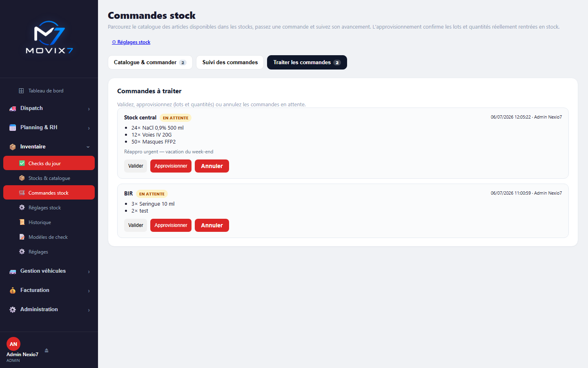The image size is (588, 368).
Task: Expand the Dispatch menu chevron
Action: click(x=89, y=109)
